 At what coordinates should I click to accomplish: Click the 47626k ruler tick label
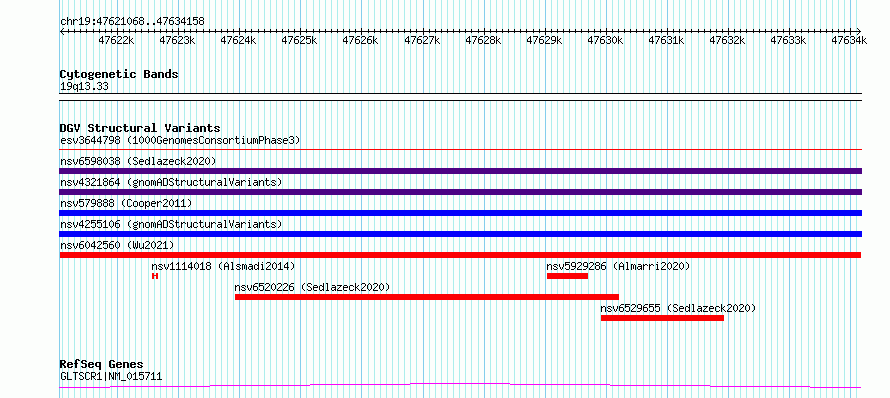click(361, 40)
